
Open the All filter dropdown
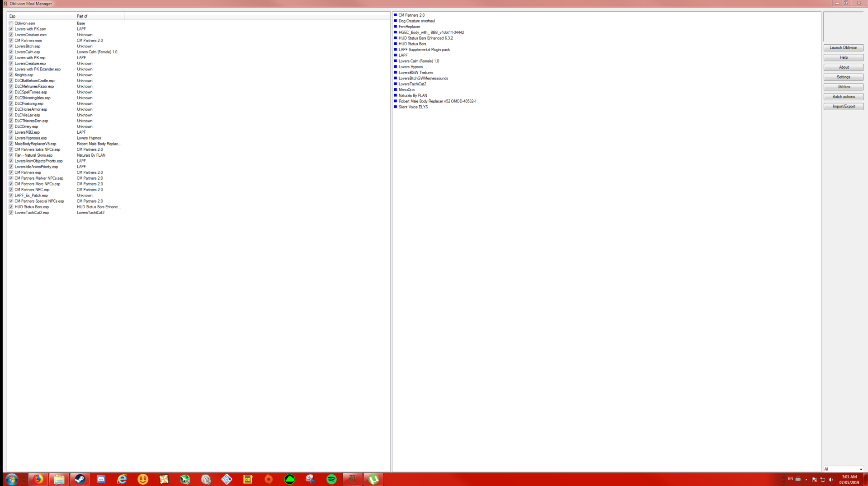[843, 469]
